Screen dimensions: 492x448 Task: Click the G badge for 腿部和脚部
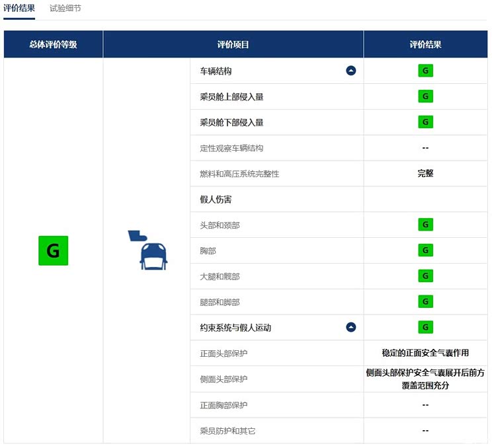pos(425,301)
